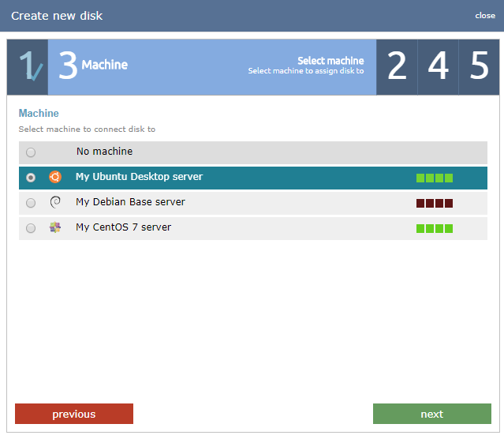Select the CentOS 7 server radio button
504x439 pixels.
(31, 228)
